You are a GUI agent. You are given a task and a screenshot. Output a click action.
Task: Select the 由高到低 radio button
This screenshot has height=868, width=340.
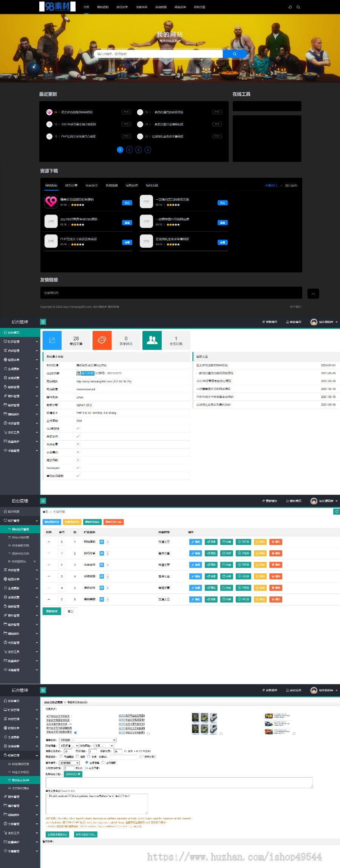87,762
